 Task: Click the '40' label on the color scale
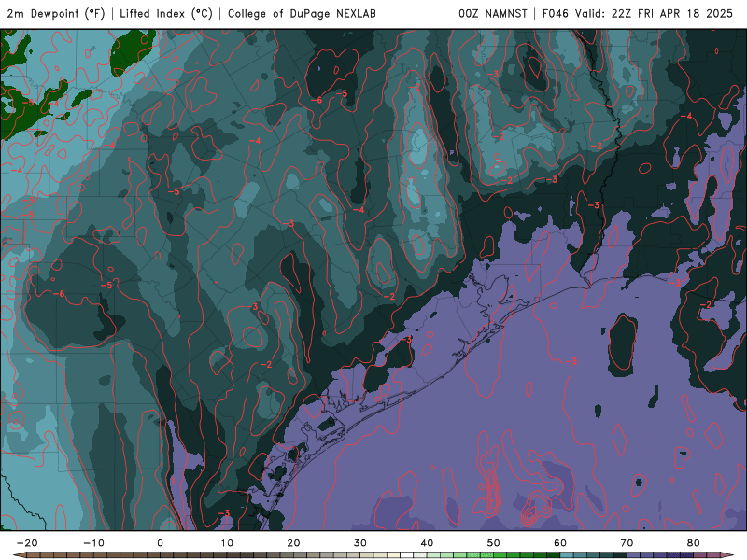click(427, 543)
